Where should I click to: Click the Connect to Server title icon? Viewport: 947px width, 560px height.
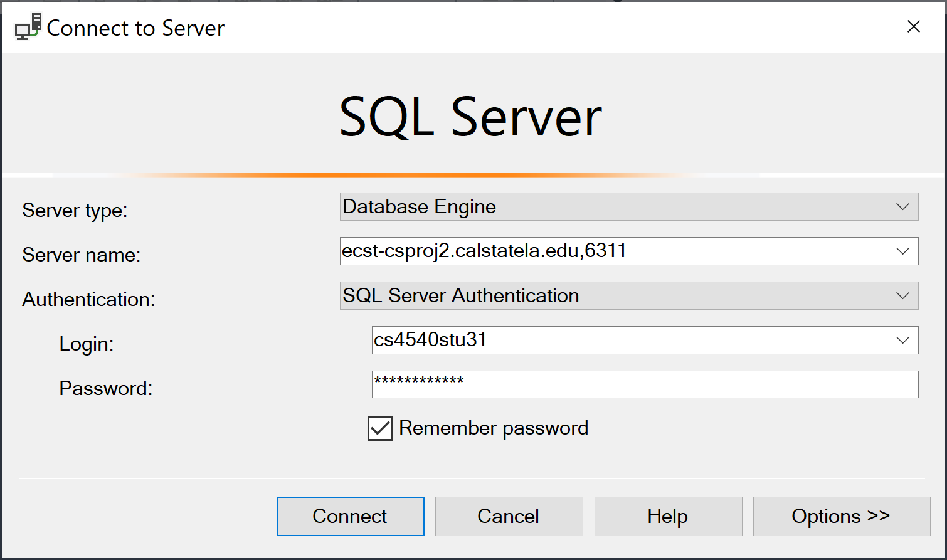click(x=28, y=27)
